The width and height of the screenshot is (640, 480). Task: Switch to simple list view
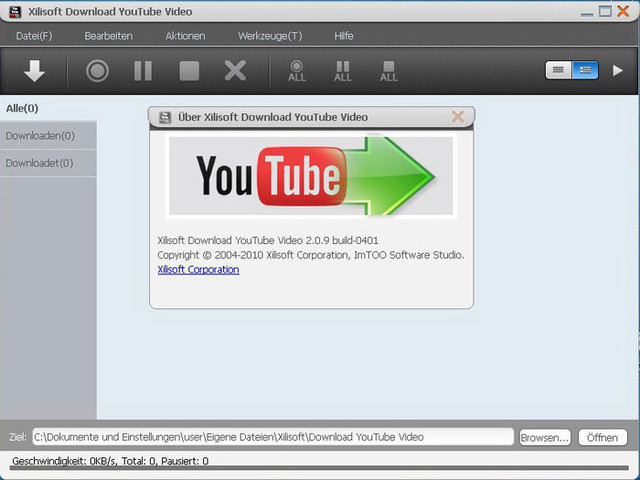click(x=558, y=70)
